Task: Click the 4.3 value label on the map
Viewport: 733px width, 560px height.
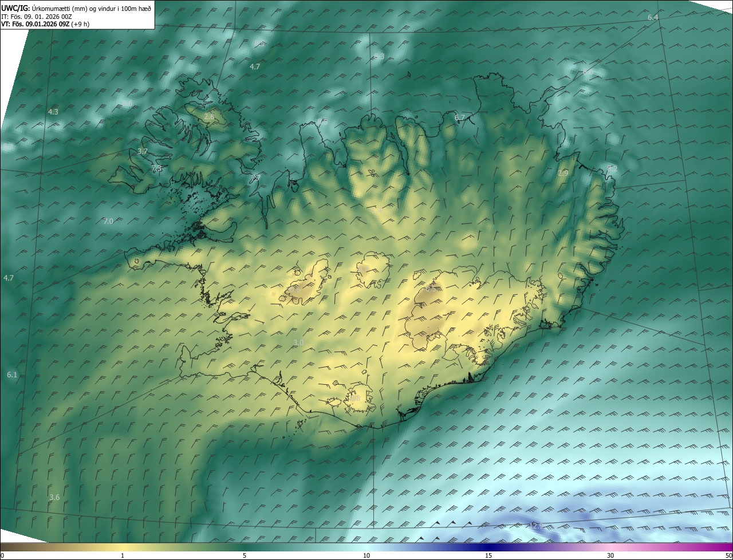Action: 53,112
